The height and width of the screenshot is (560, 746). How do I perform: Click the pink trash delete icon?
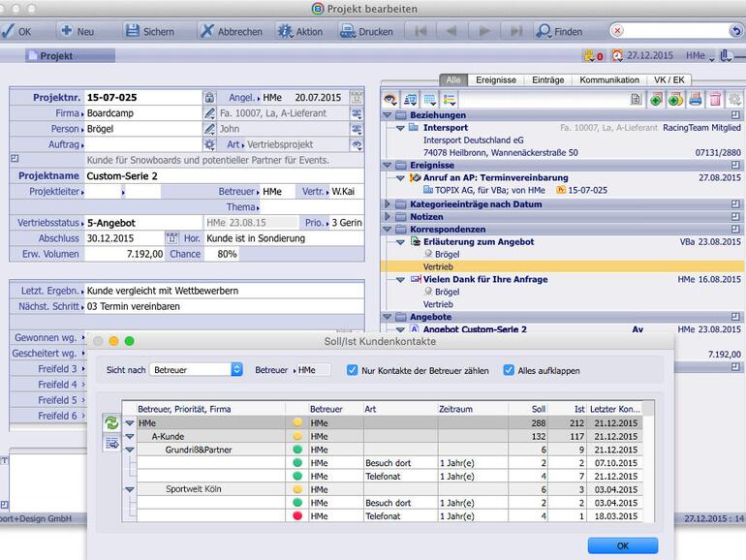point(715,99)
